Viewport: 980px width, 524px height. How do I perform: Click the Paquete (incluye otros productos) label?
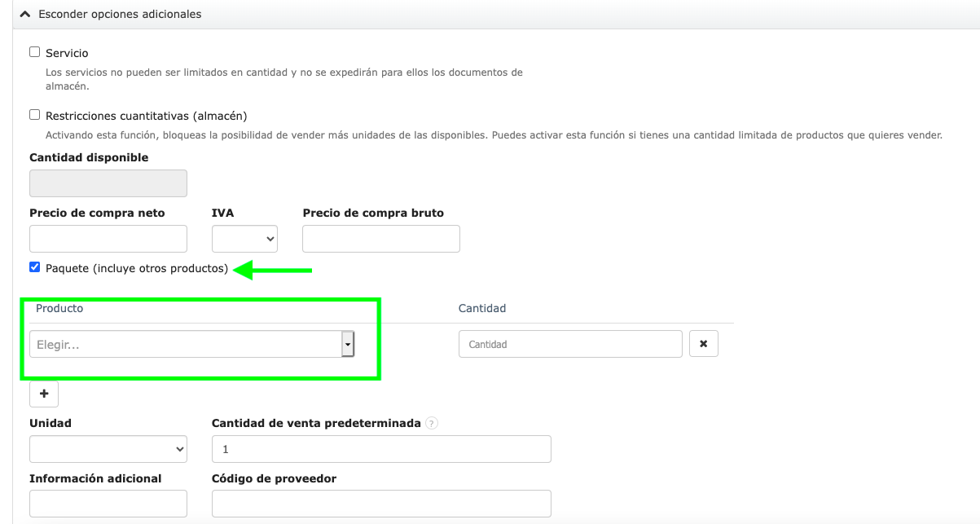[137, 268]
